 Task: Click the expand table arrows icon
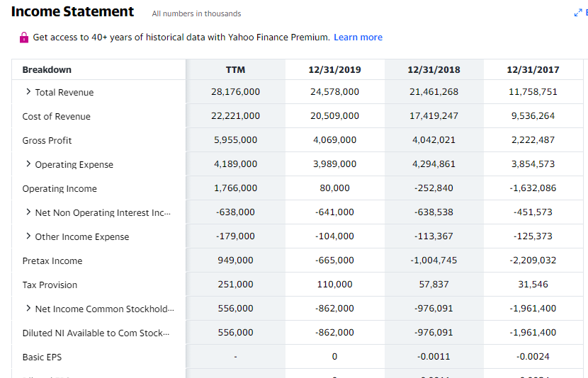point(578,13)
